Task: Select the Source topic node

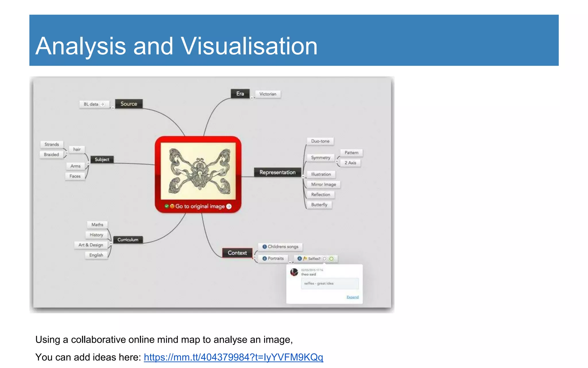Action: (129, 104)
